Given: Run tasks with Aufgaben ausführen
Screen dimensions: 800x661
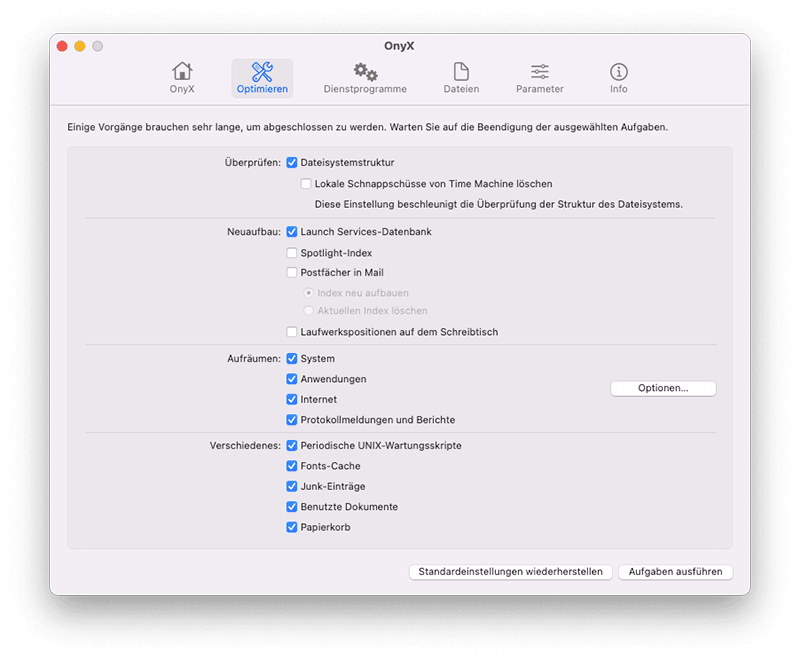Looking at the screenshot, I should (676, 572).
